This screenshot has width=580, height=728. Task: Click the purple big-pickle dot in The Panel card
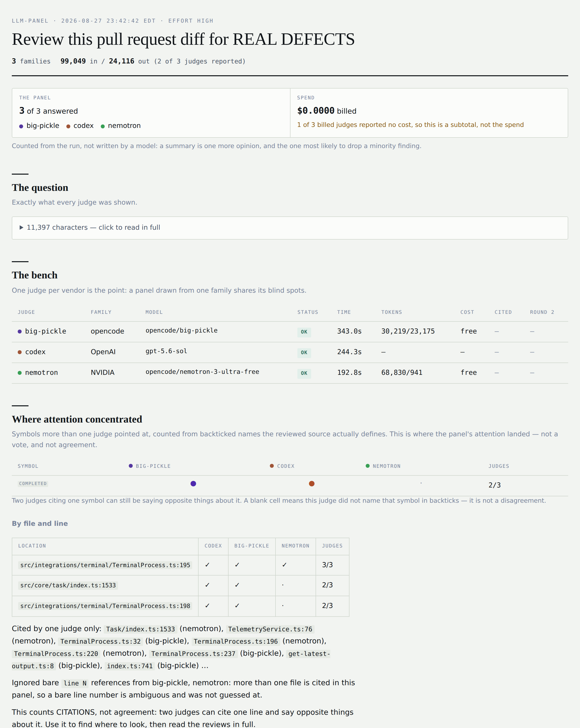pos(21,126)
